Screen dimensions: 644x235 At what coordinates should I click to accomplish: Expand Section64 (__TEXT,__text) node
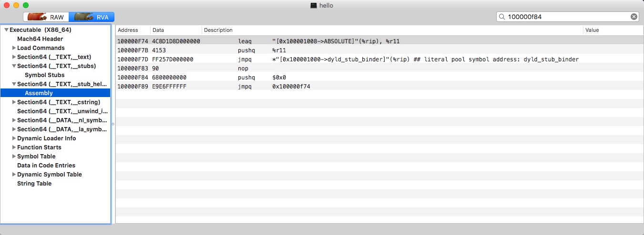pyautogui.click(x=14, y=57)
